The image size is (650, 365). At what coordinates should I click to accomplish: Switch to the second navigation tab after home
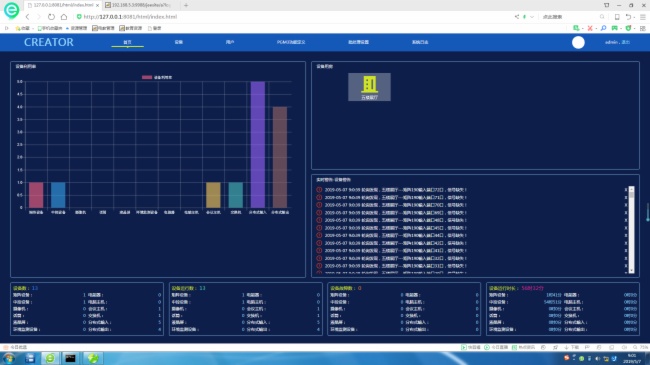(x=179, y=42)
